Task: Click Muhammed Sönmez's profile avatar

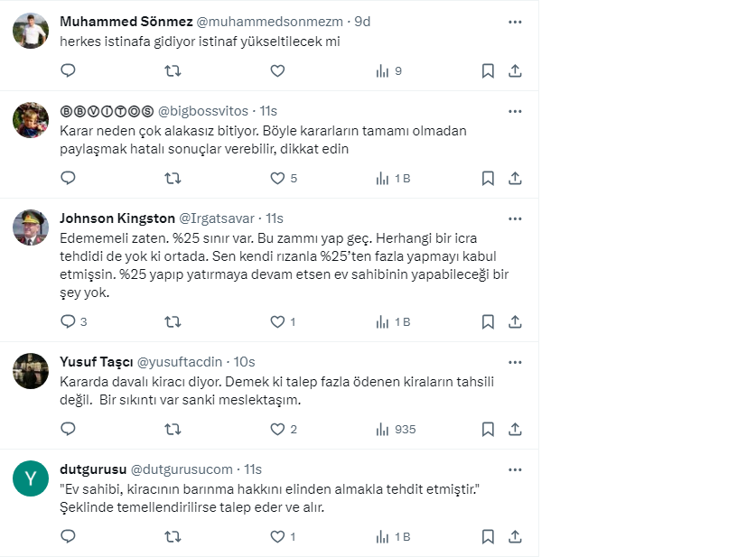Action: pos(31,32)
